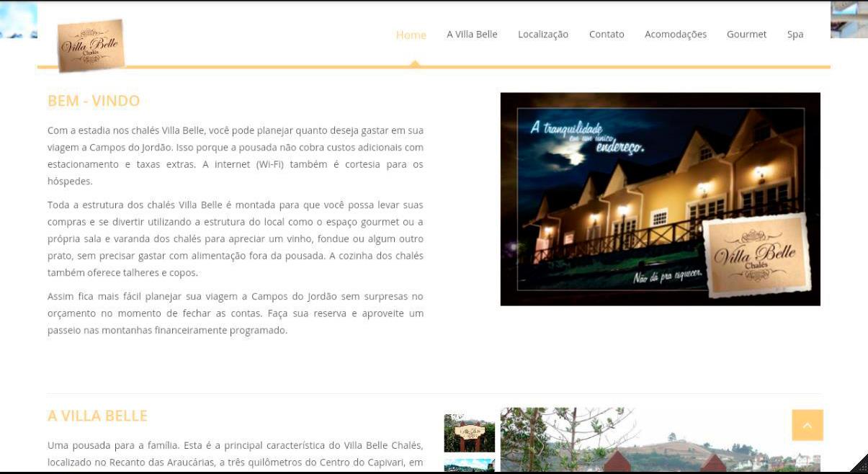Screen dimensions: 868x474
Task: Click the scroll-to-top arrow button
Action: [807, 425]
